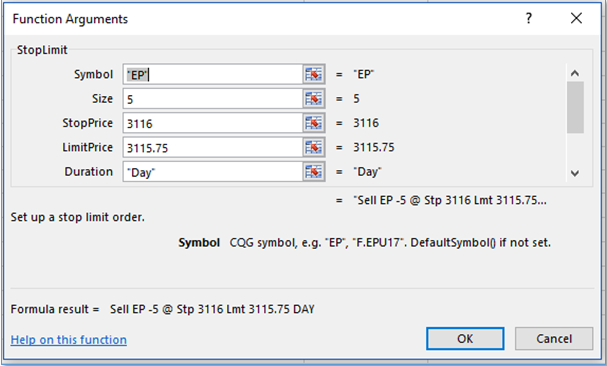Click the 'Set up a stop limit order.' description
Viewport: 607px width, 366px height.
[x=77, y=217]
